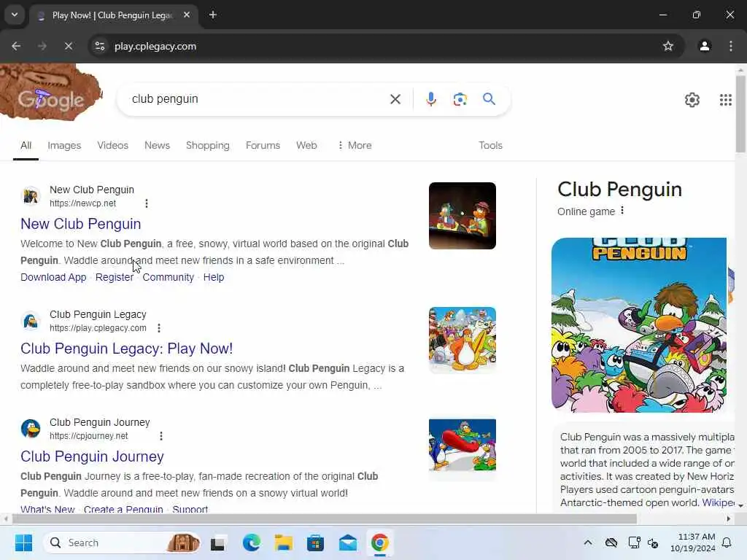Click the New Club Penguin favicon

point(31,195)
